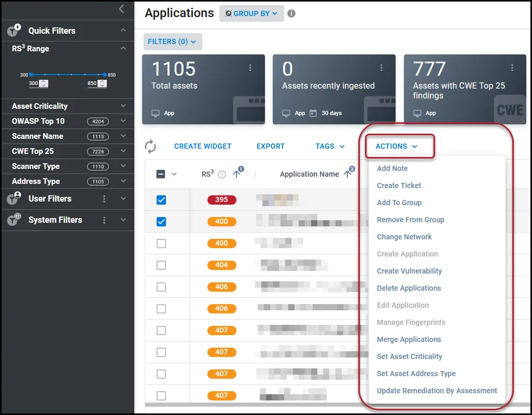Select Change Network menu item

pos(404,237)
